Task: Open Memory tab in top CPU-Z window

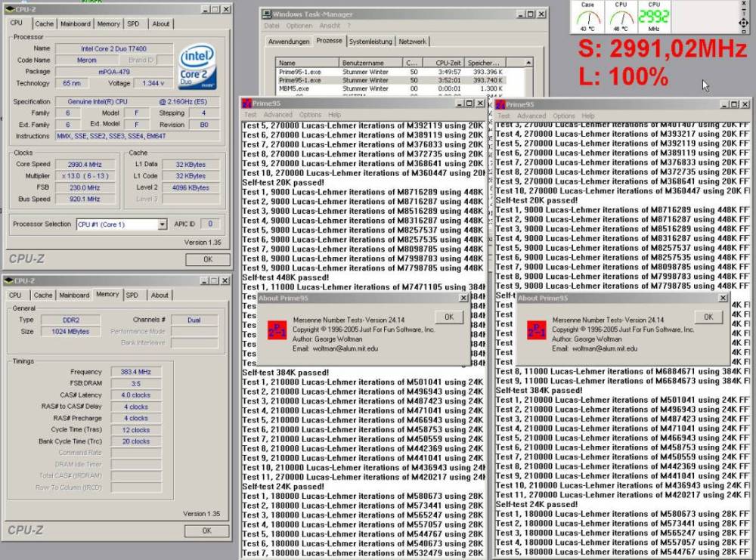Action: pos(108,23)
